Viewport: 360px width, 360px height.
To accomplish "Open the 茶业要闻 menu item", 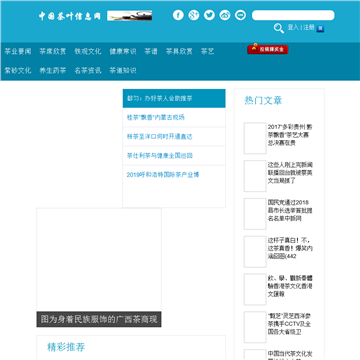I will pyautogui.click(x=18, y=51).
